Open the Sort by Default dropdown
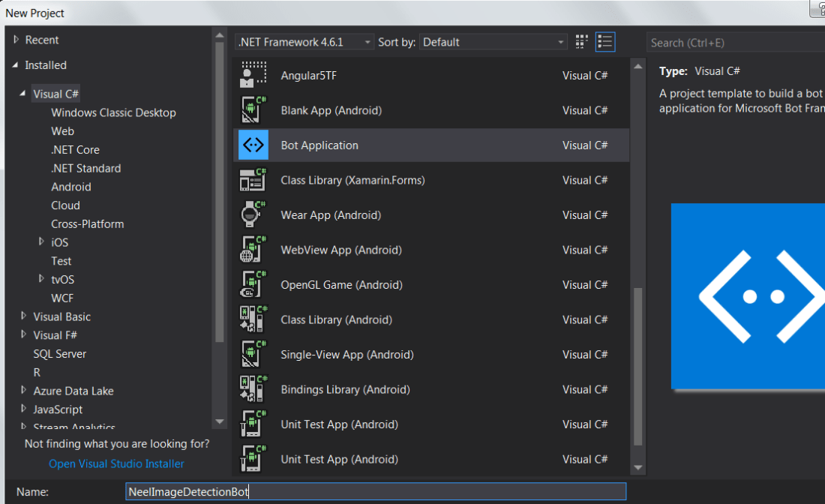The width and height of the screenshot is (825, 504). point(493,42)
